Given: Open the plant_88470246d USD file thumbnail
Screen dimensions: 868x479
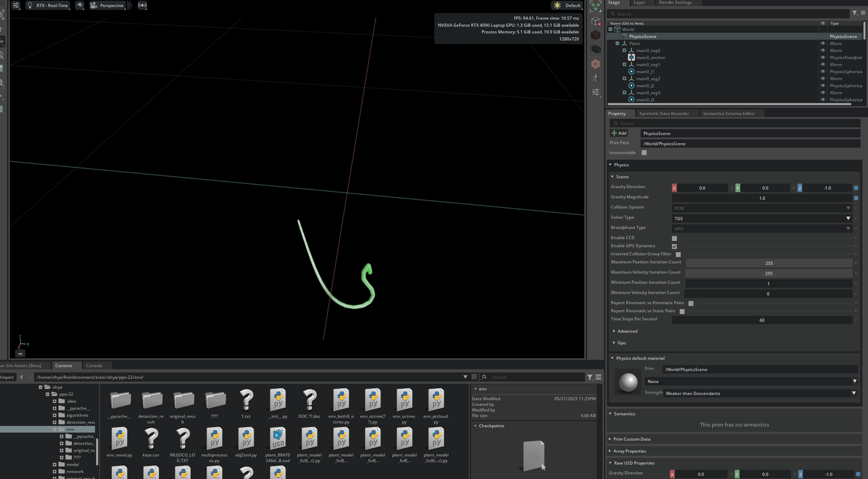Looking at the screenshot, I should point(277,439).
